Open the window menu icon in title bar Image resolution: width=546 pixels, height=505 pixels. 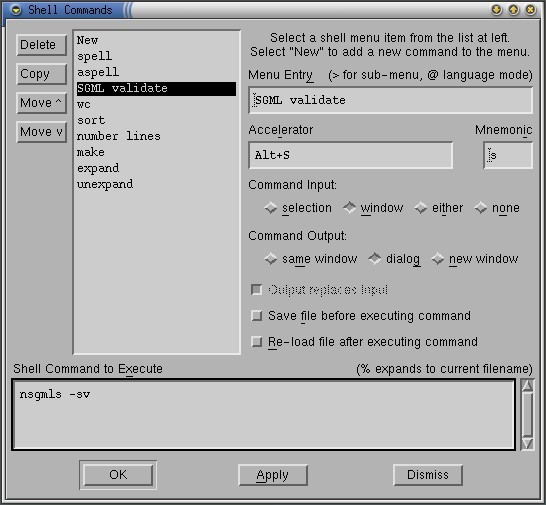tap(16, 10)
